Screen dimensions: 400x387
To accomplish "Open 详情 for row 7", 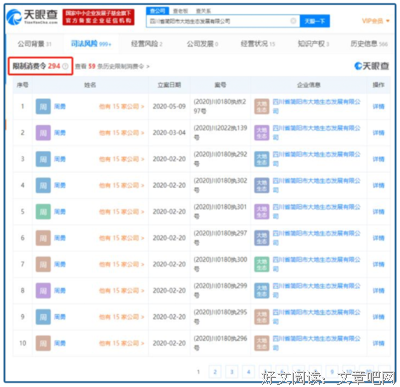I will (378, 264).
